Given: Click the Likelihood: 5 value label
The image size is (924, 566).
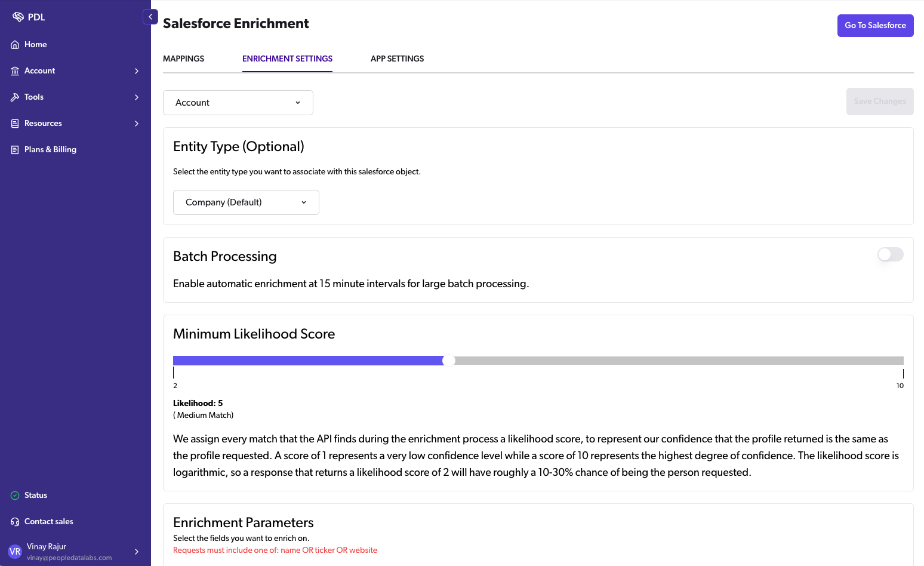Looking at the screenshot, I should (198, 403).
